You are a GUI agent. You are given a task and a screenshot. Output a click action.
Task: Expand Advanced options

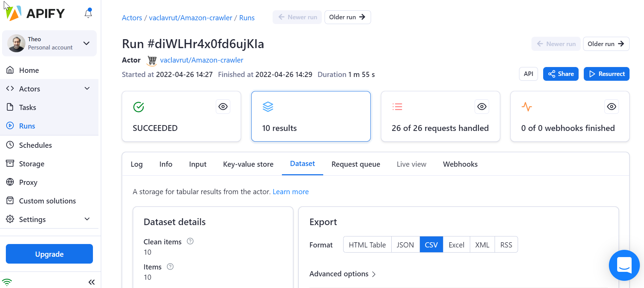(x=342, y=274)
